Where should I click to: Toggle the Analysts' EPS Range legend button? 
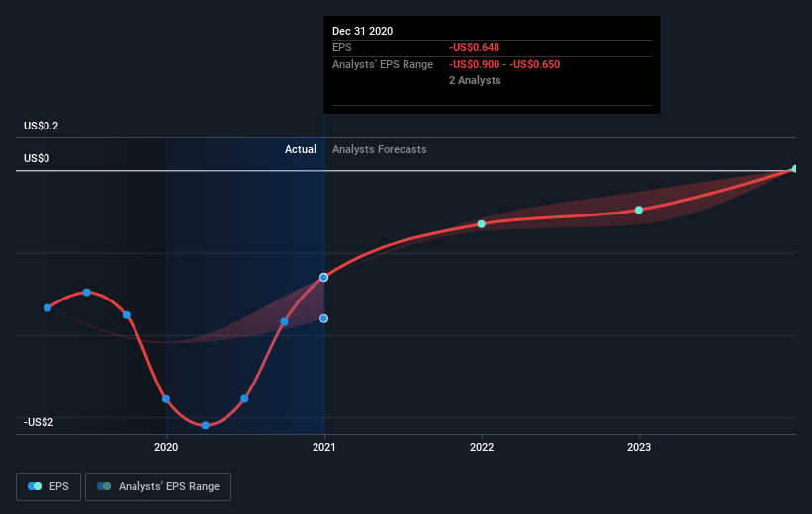coord(158,486)
